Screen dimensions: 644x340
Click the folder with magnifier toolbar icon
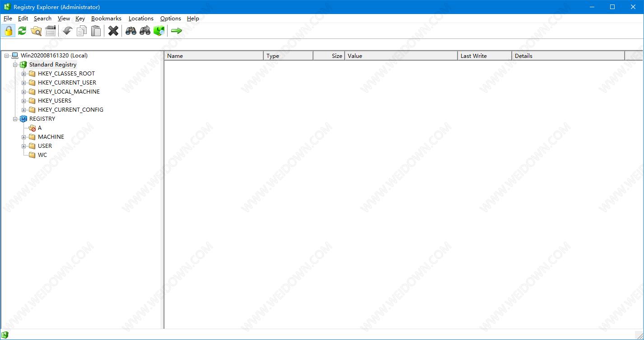point(36,31)
